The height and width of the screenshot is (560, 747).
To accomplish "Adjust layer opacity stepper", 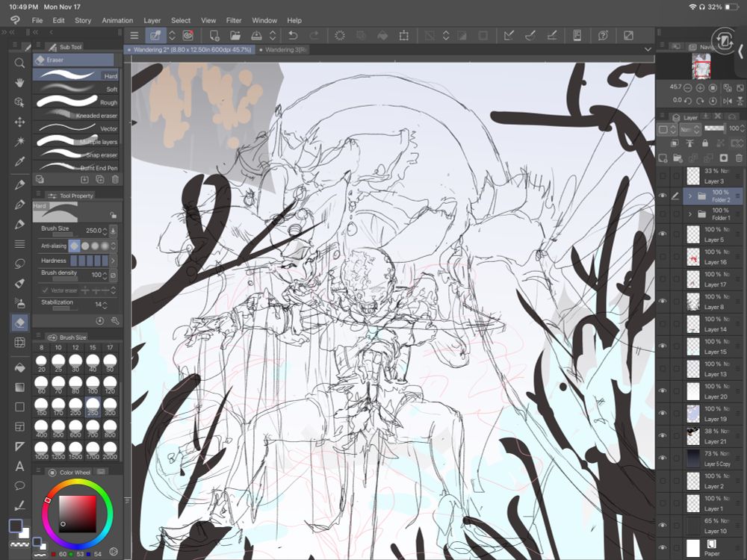I will [743, 128].
